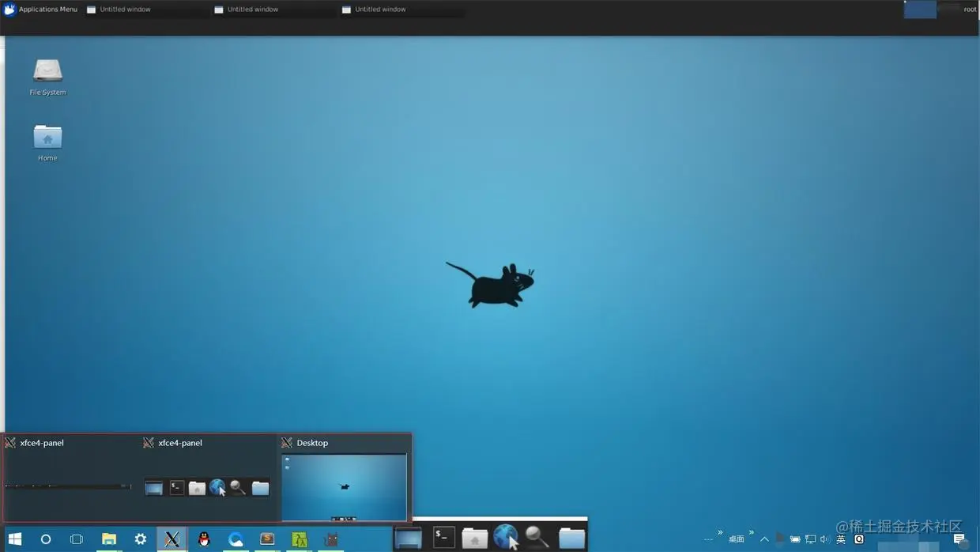Toggle the 英 input method indicator
Viewport: 980px width, 552px height.
(x=840, y=539)
